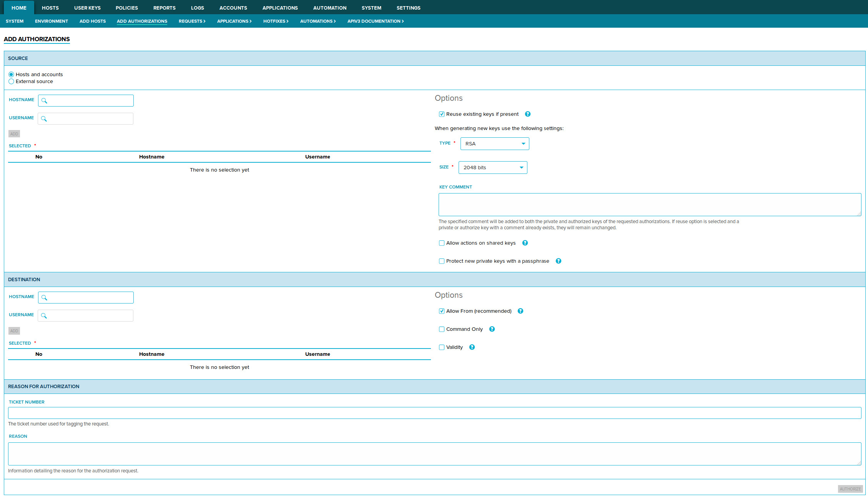
Task: Go to the Accounts tab
Action: pos(233,8)
